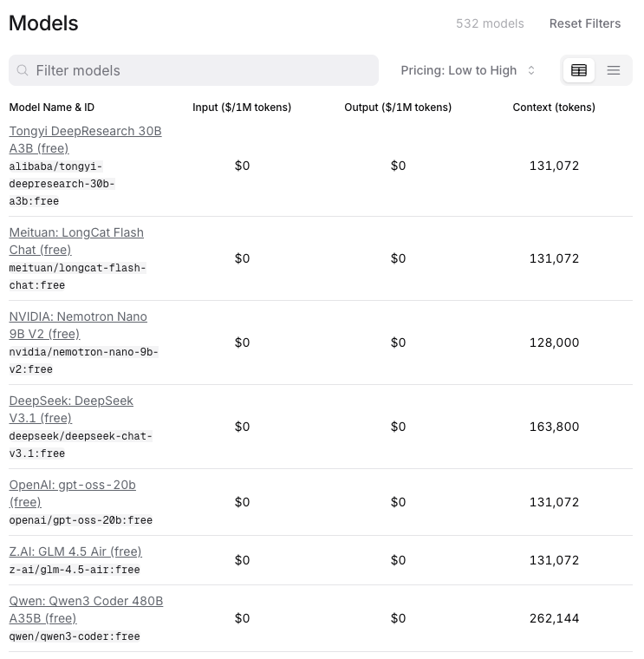
Task: Open Meituan: LongCat Flash Chat (free) link
Action: click(76, 241)
